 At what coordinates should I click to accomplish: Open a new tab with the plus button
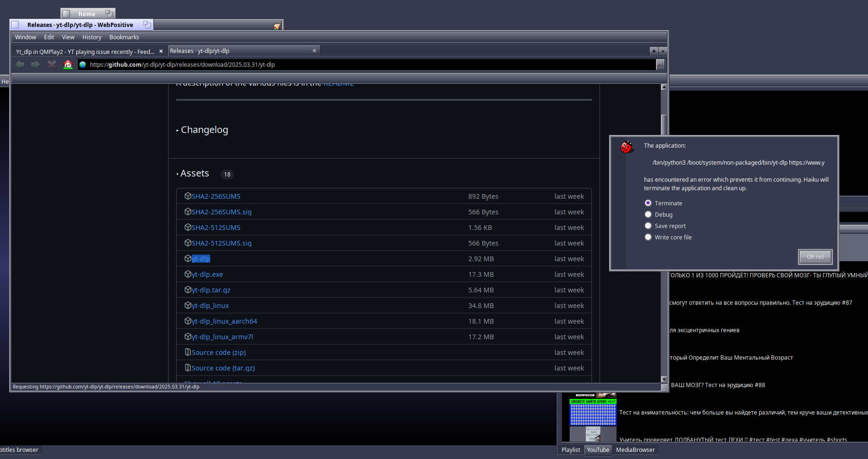(654, 51)
